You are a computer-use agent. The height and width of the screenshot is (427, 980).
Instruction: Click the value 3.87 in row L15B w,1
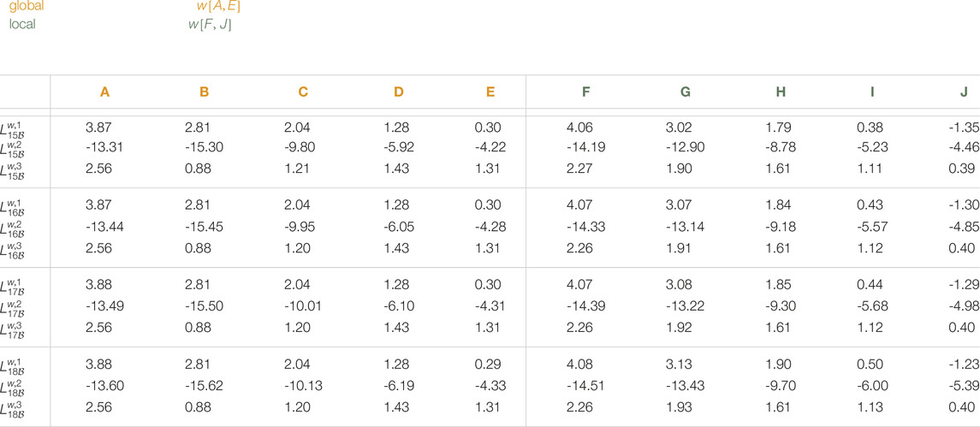click(x=98, y=128)
